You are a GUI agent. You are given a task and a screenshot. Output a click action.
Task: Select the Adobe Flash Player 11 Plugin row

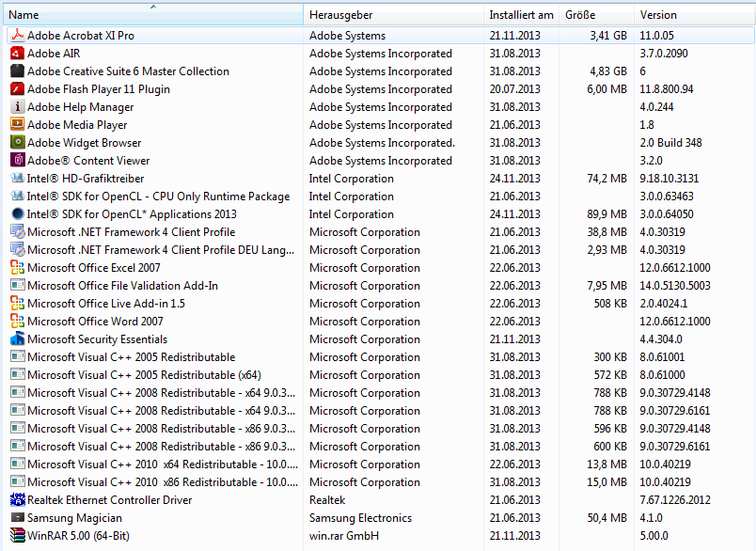[x=381, y=88]
